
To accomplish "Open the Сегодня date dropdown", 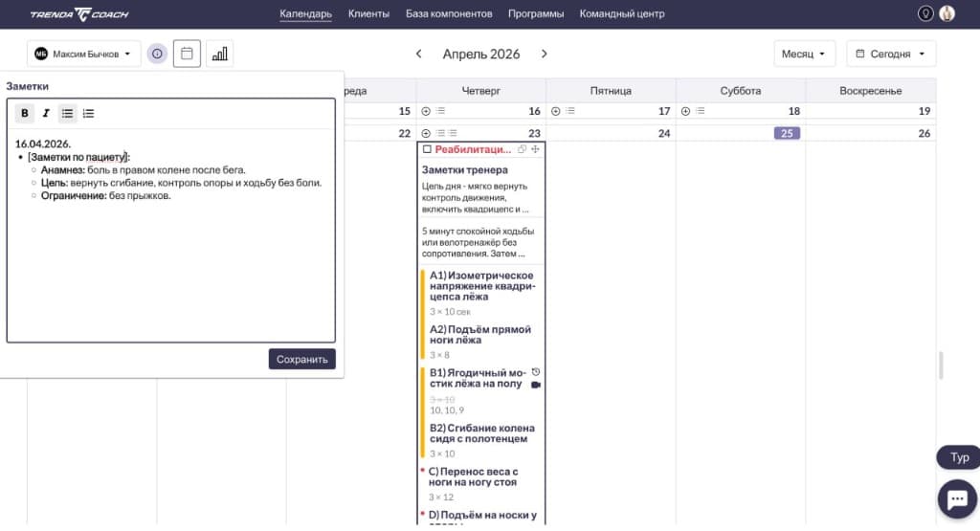I will pos(890,55).
